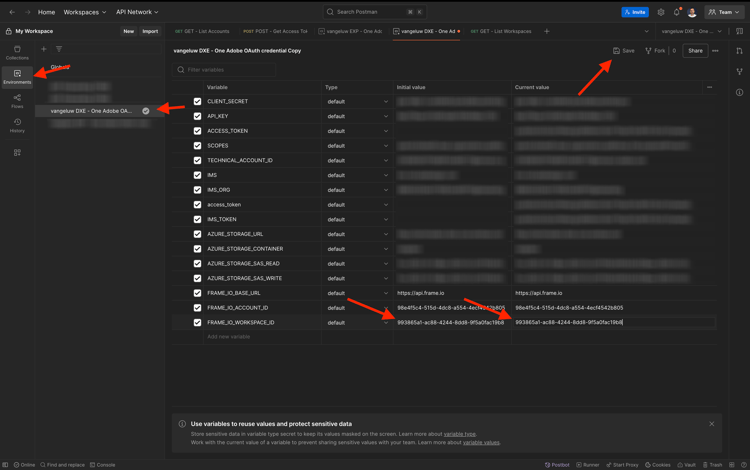
Task: Uncheck the FRAME_IO_WORKSPACE_ID variable checkbox
Action: (x=197, y=322)
